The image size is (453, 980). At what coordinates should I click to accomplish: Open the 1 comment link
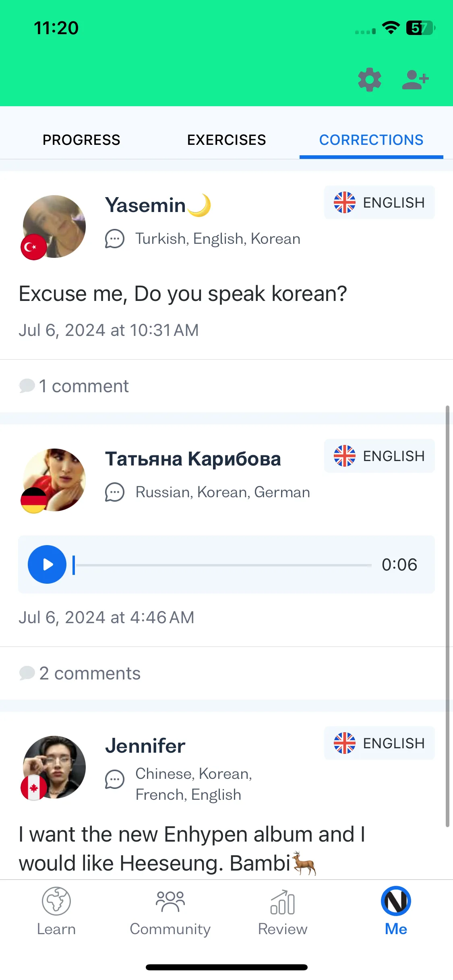[74, 386]
